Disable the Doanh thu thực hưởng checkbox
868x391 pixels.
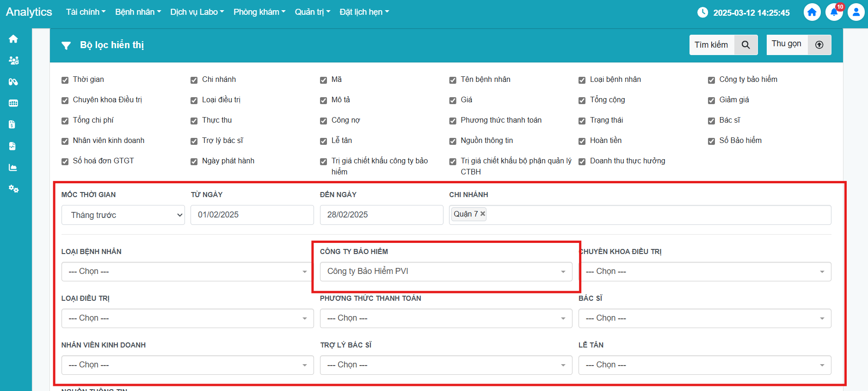582,161
